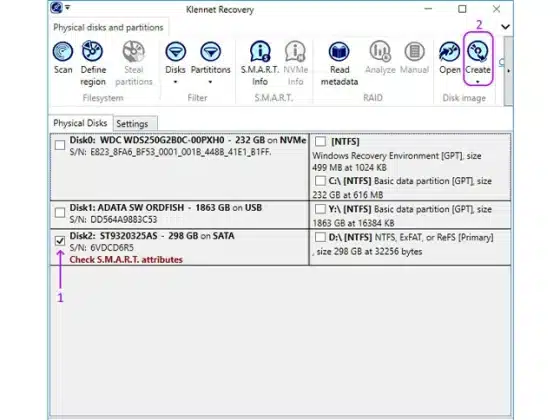
Task: Click the NVMe Info icon
Action: pos(295,51)
